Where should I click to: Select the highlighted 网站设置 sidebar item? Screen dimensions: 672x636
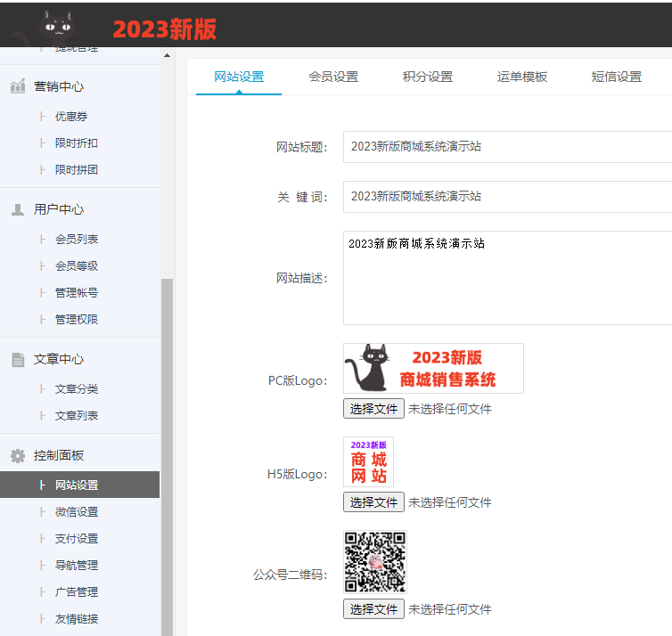[79, 485]
